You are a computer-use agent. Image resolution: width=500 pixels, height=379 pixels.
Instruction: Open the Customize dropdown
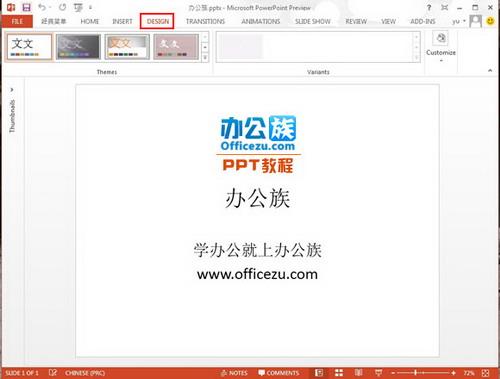pyautogui.click(x=441, y=47)
